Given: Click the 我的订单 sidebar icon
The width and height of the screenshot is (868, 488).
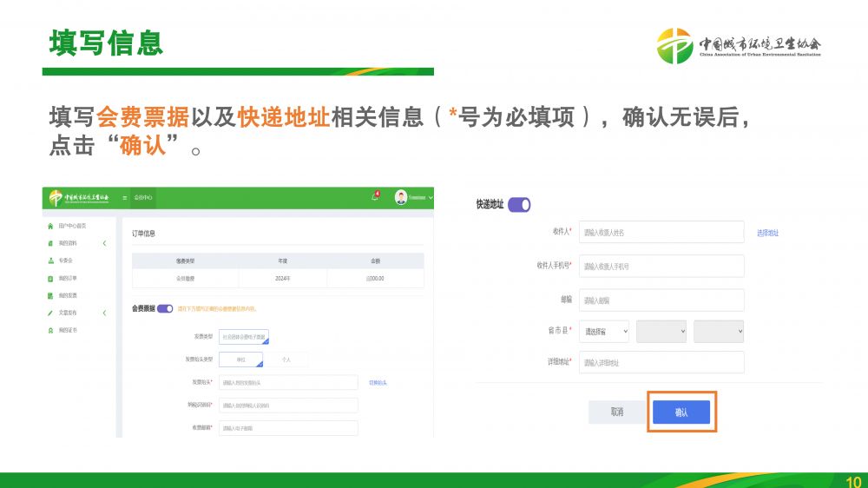Looking at the screenshot, I should click(x=50, y=278).
